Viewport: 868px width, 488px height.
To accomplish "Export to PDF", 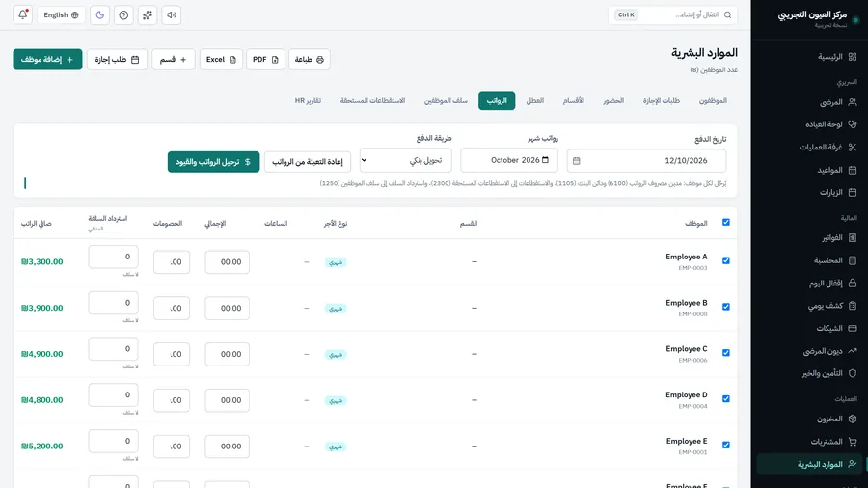I will 265,59.
